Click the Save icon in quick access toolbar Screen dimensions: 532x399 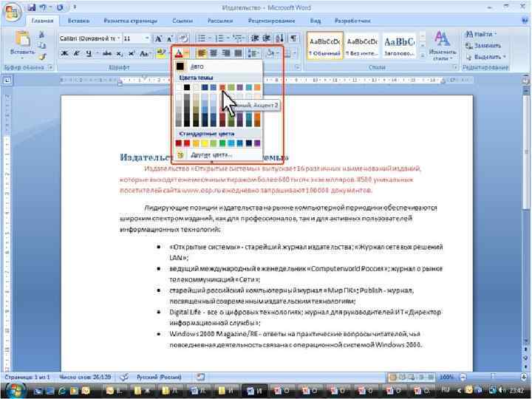click(31, 7)
